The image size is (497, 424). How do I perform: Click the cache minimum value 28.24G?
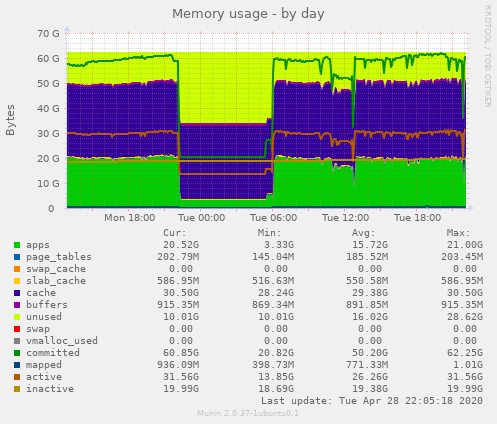tap(276, 293)
